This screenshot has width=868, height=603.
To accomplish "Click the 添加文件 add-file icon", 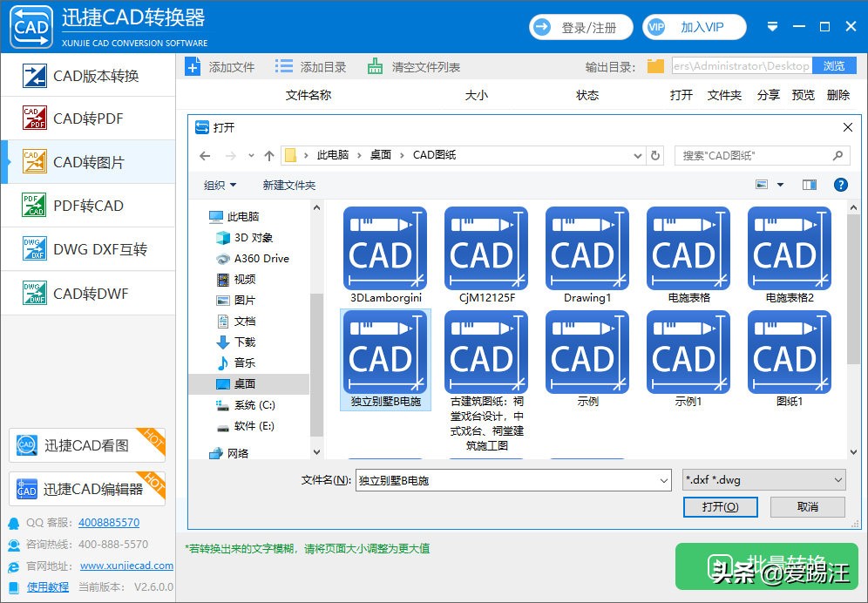I will coord(193,65).
